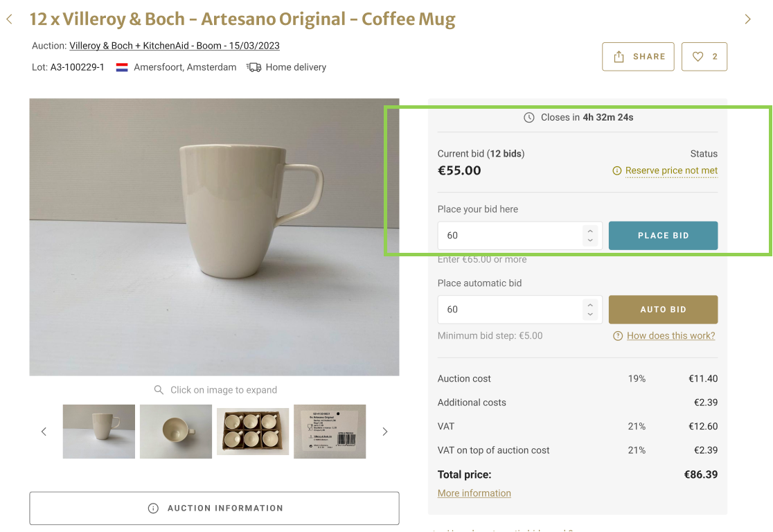Go to the previous lot arrow
The image size is (773, 532).
click(10, 19)
